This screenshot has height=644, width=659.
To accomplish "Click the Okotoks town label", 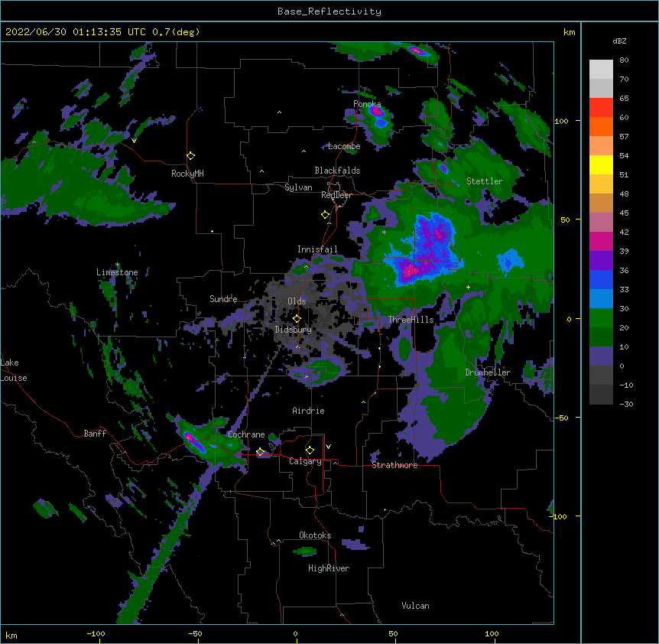I will pos(315,535).
